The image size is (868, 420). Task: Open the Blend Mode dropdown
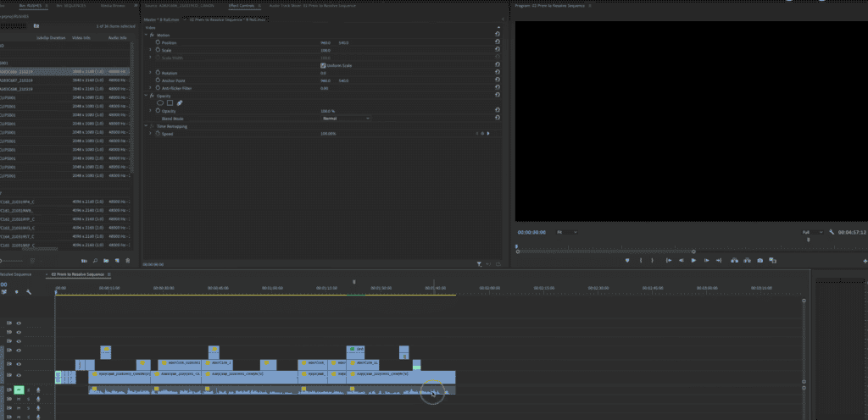[345, 119]
